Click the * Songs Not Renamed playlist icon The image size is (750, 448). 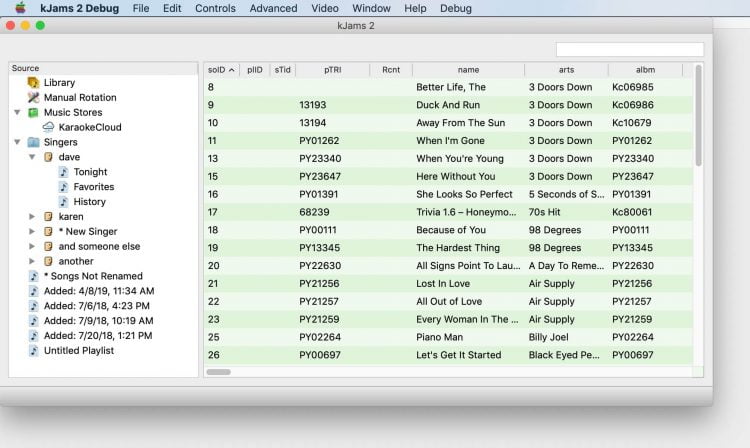33,276
